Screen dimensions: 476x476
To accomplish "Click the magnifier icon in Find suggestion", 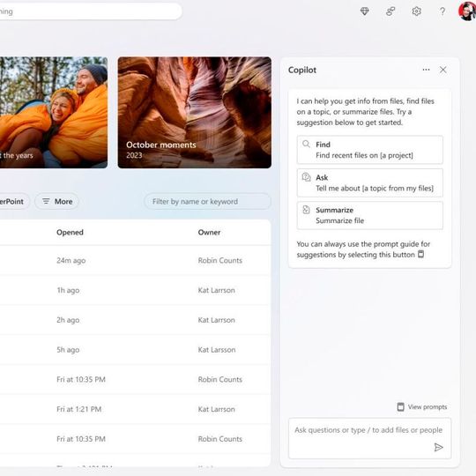I will 306,144.
